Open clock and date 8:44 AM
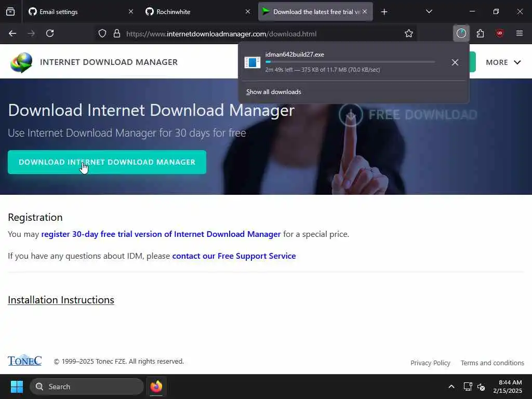532x399 pixels. [x=508, y=387]
